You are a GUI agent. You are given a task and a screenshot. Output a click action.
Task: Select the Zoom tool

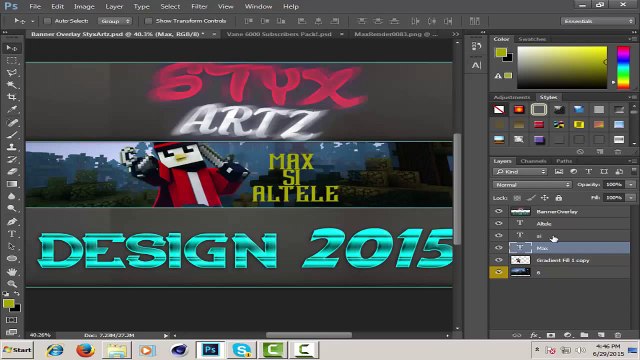11,284
